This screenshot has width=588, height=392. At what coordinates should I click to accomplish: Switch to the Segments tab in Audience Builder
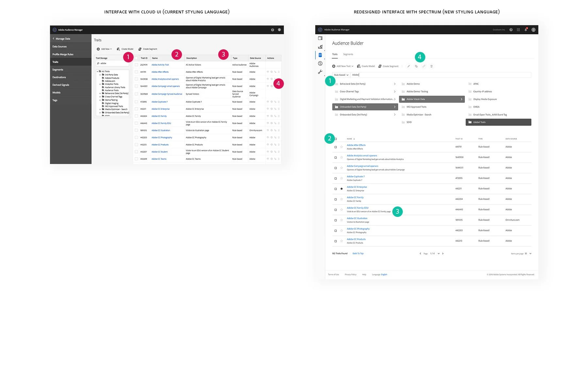[348, 54]
